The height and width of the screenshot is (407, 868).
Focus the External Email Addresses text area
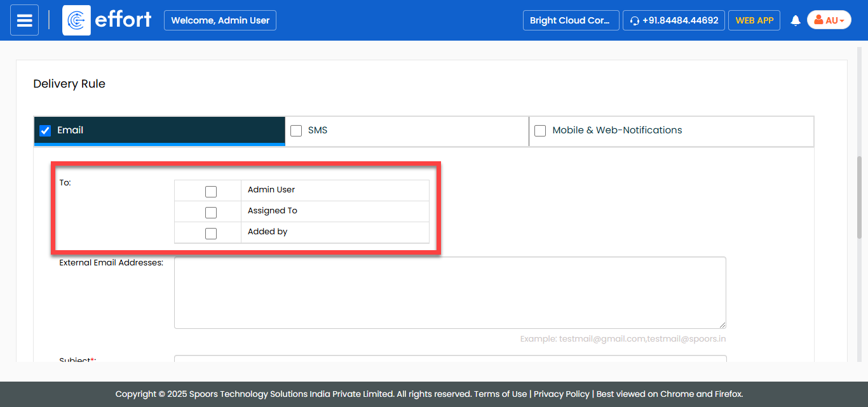[450, 292]
